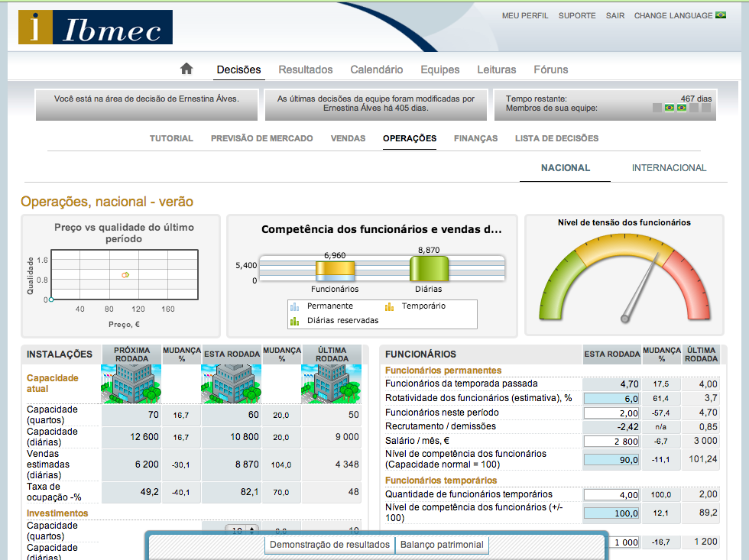Click the Ibmec logo

click(96, 28)
